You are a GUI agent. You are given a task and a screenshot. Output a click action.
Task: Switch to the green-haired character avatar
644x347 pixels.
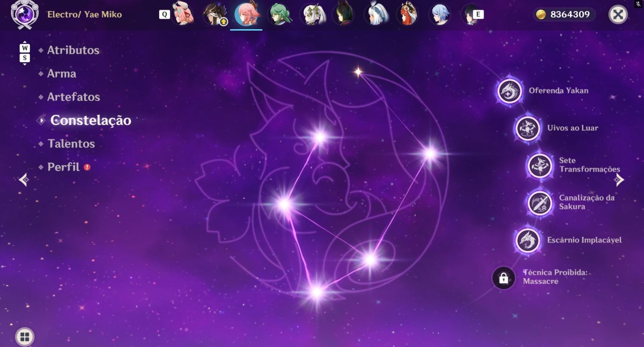tap(280, 14)
